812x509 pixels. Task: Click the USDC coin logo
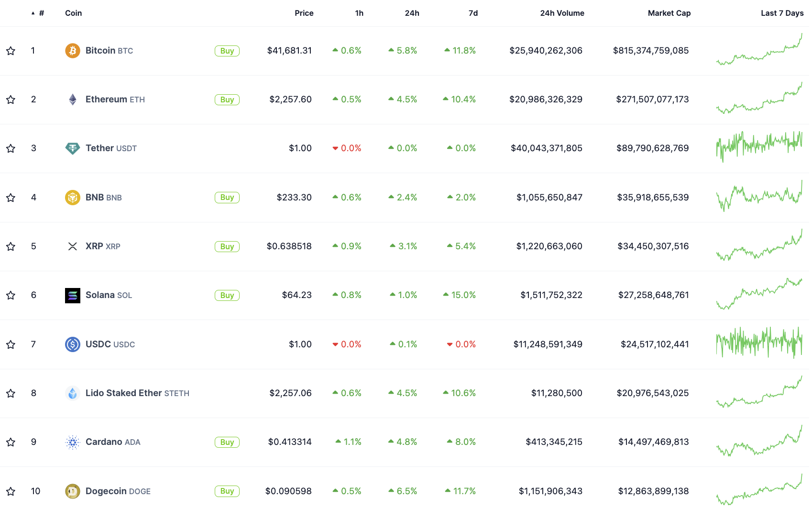pos(73,344)
